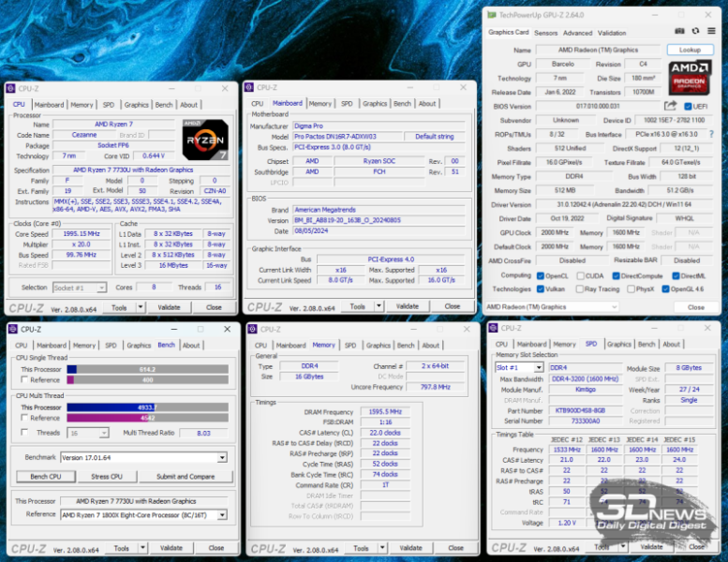Click the Lookup button in GPU-Z
The width and height of the screenshot is (728, 562).
690,50
